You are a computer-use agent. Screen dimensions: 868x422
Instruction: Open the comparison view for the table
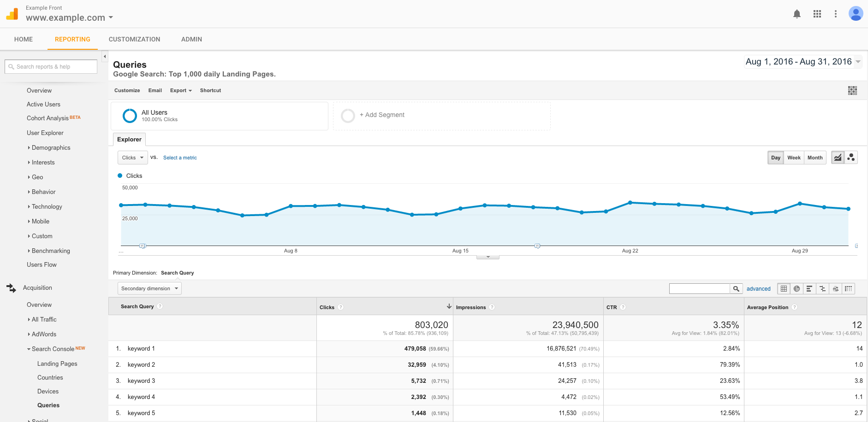pyautogui.click(x=822, y=288)
